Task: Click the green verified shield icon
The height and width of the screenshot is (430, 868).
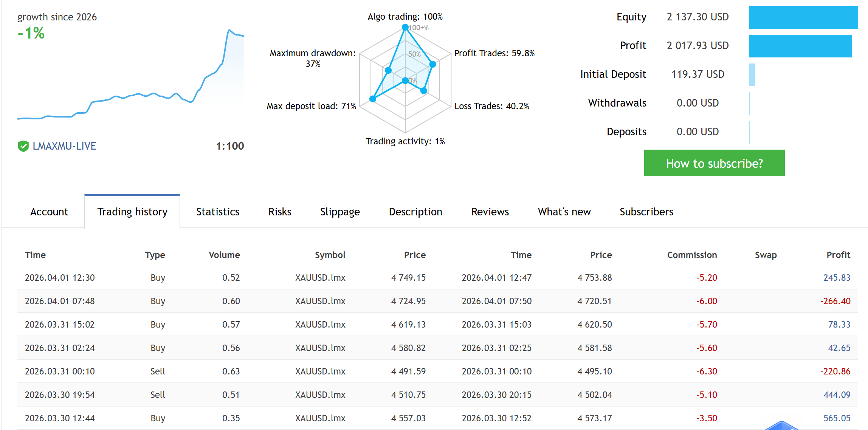Action: tap(23, 146)
